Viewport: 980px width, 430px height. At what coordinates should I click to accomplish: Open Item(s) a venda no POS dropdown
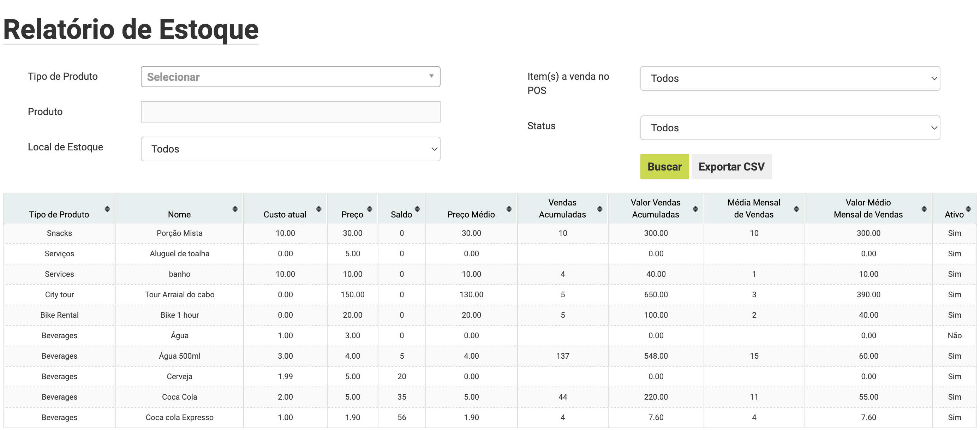pyautogui.click(x=790, y=78)
